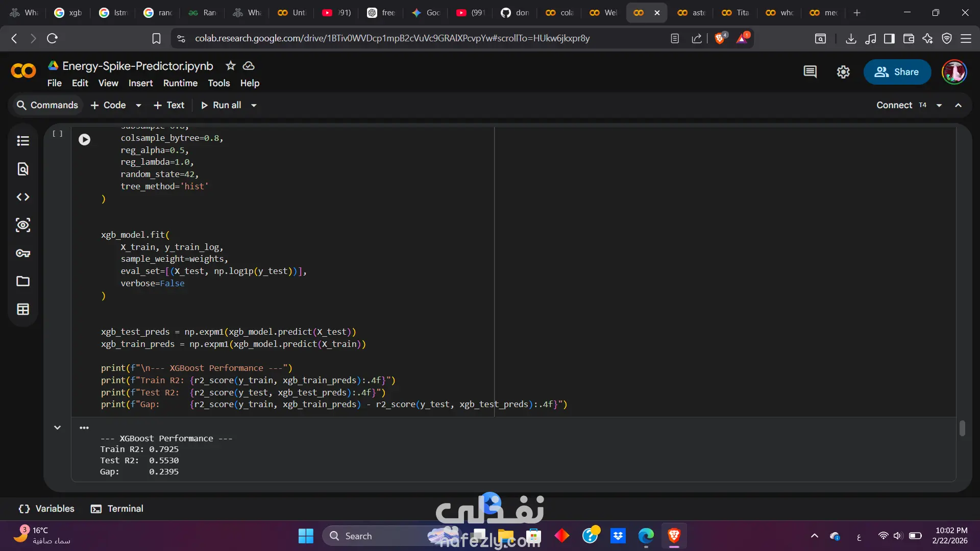
Task: Open the Tools menu
Action: [x=218, y=83]
